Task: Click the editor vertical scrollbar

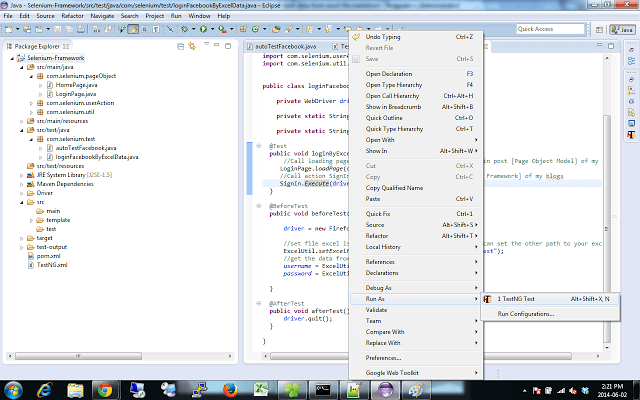Action: (607, 229)
